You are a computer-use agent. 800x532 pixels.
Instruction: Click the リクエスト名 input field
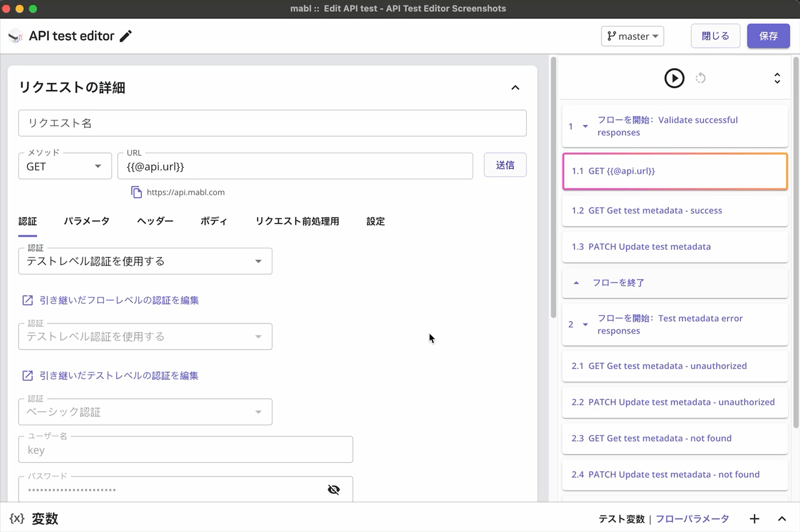coord(272,123)
